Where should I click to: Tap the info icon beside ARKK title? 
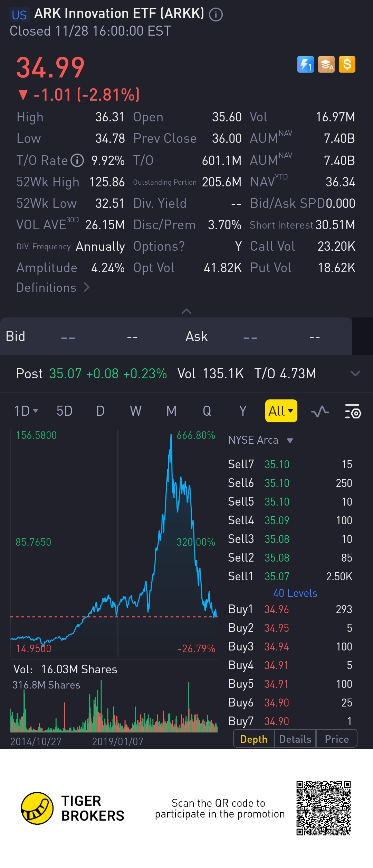216,15
